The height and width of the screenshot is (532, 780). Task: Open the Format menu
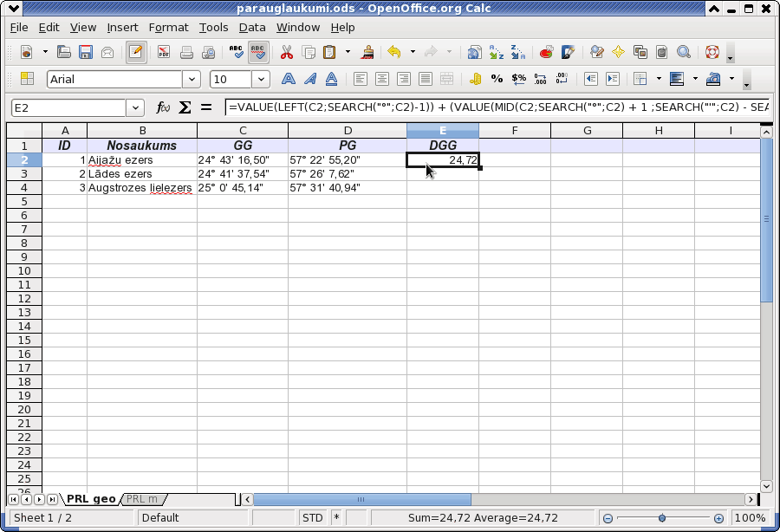point(168,28)
